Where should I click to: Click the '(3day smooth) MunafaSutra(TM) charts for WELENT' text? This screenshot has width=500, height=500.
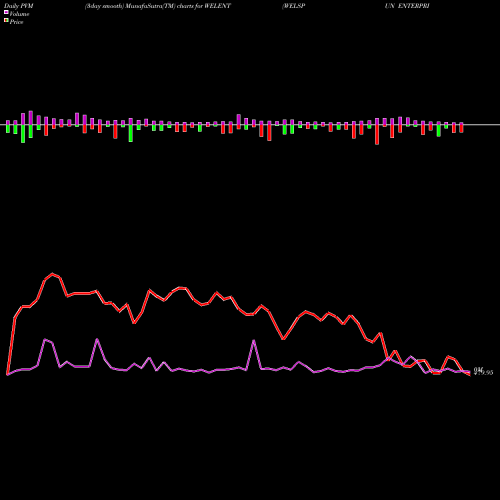[x=158, y=6]
